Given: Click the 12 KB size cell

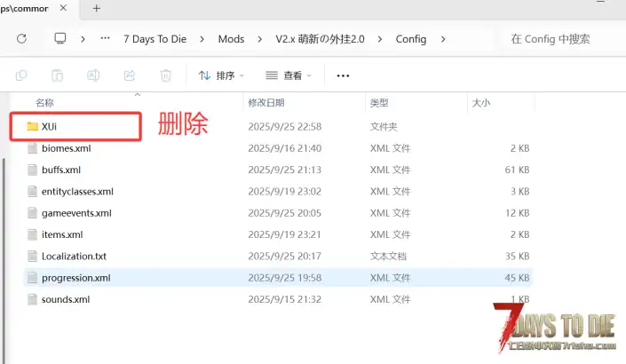Looking at the screenshot, I should [517, 213].
